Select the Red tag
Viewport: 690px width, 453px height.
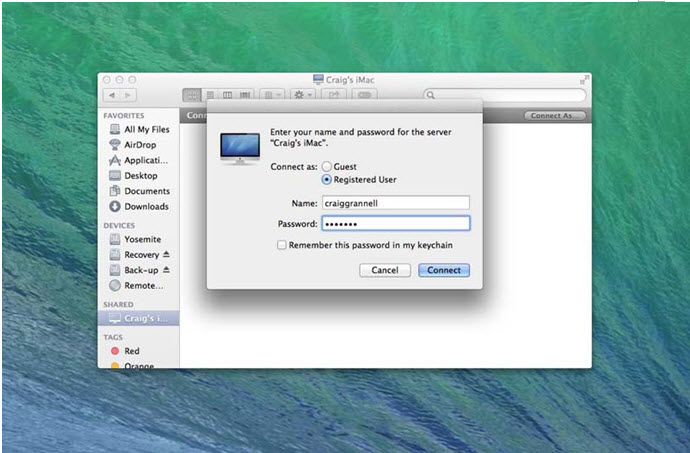pos(132,351)
